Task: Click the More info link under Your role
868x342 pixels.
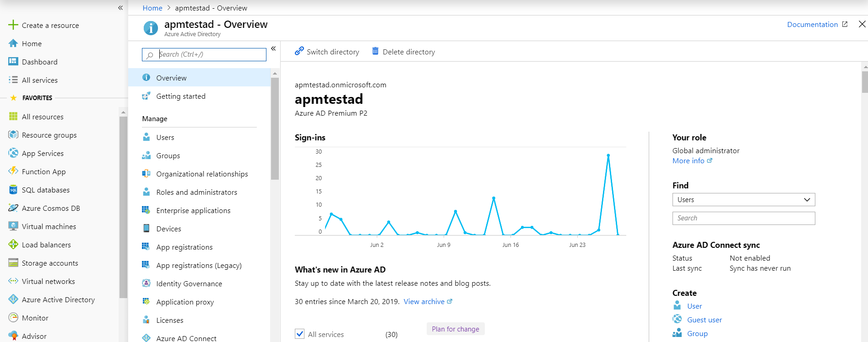Action: click(x=692, y=161)
